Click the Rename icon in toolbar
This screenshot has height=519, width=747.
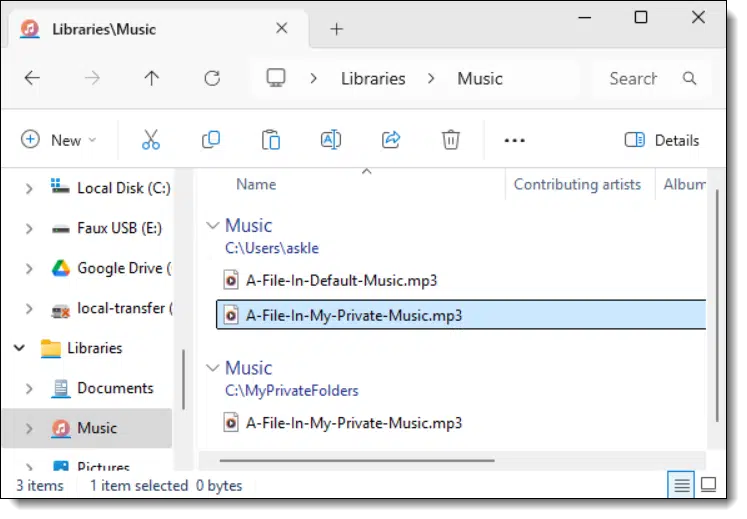[331, 140]
